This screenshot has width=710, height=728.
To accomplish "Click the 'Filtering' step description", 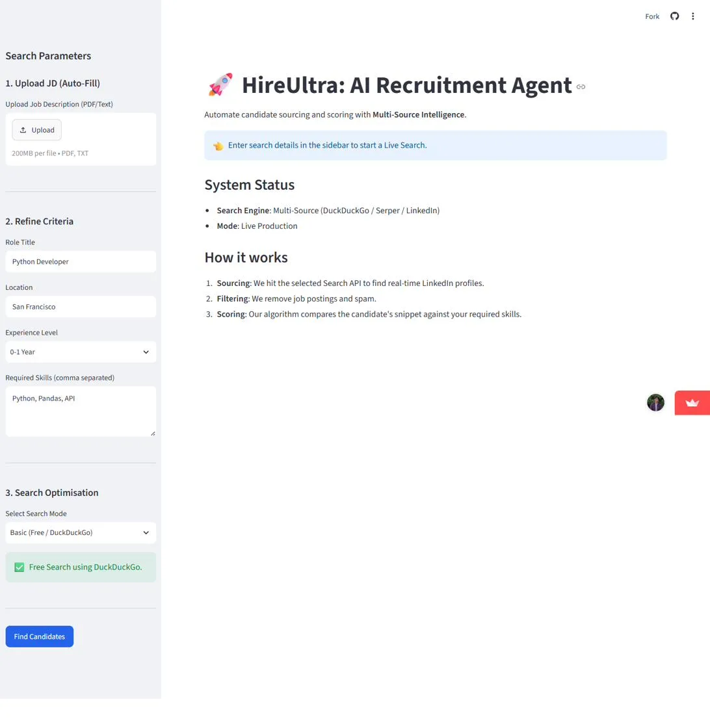I will coord(296,298).
